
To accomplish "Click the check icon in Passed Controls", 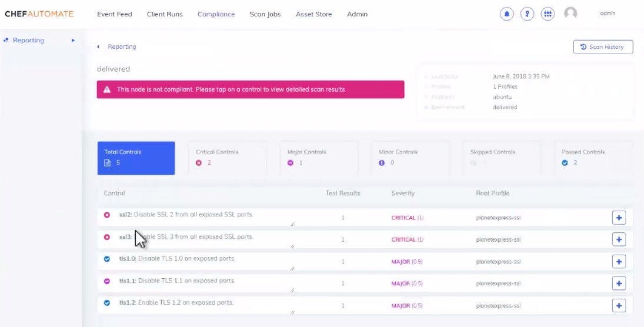I will [565, 163].
